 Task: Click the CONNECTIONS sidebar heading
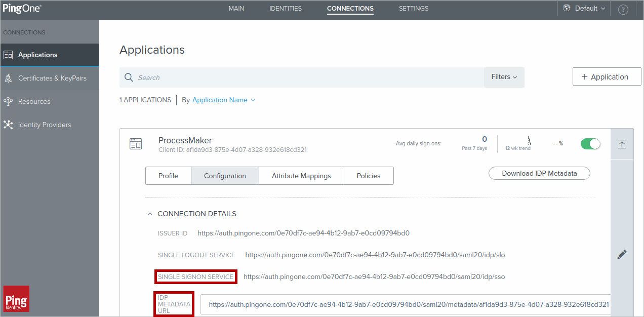[x=24, y=32]
